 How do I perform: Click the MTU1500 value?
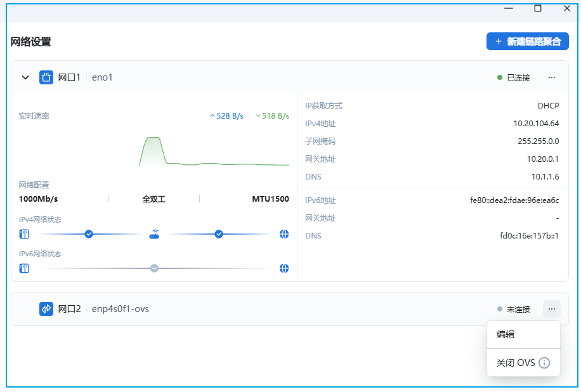pos(270,199)
